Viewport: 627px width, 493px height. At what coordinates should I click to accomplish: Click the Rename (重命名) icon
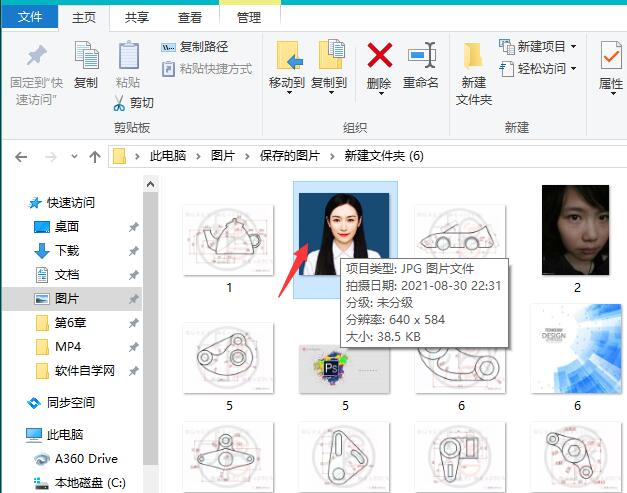pyautogui.click(x=421, y=55)
